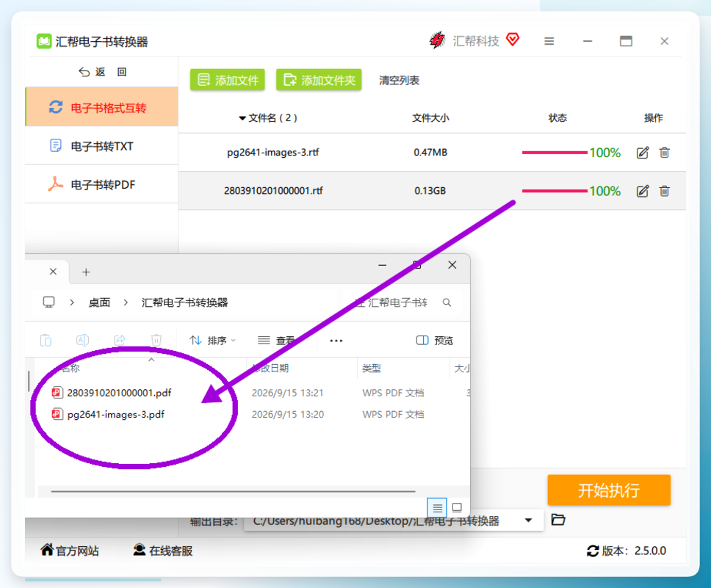
Task: Open the 排序 sort dropdown in Explorer
Action: [213, 340]
